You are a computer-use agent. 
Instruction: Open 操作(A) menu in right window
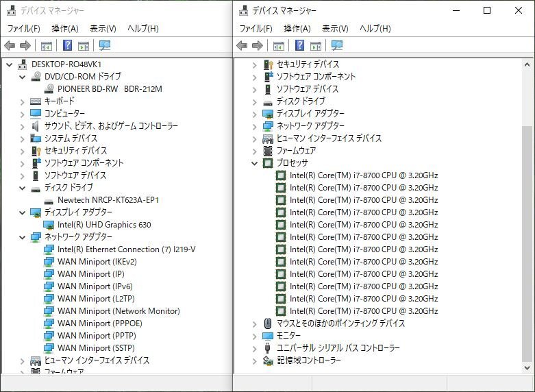click(297, 28)
